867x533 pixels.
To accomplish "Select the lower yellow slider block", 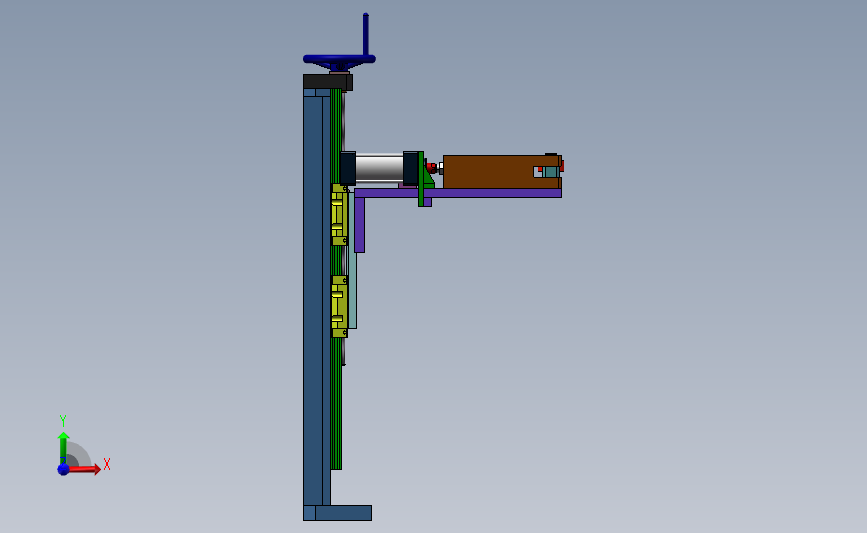I will [x=339, y=306].
